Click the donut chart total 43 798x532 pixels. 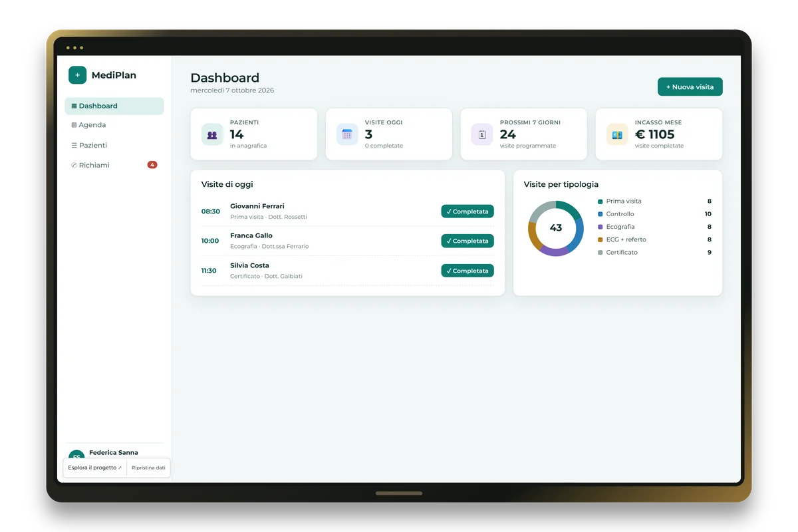coord(556,228)
